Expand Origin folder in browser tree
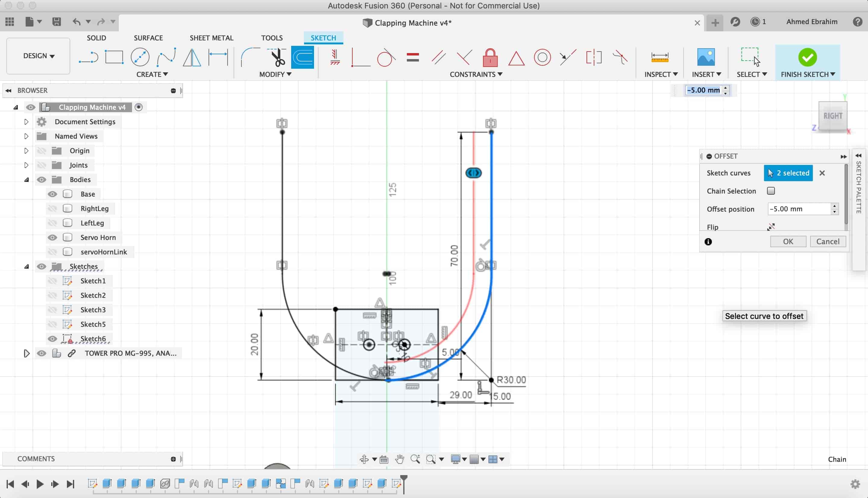868x498 pixels. click(26, 150)
